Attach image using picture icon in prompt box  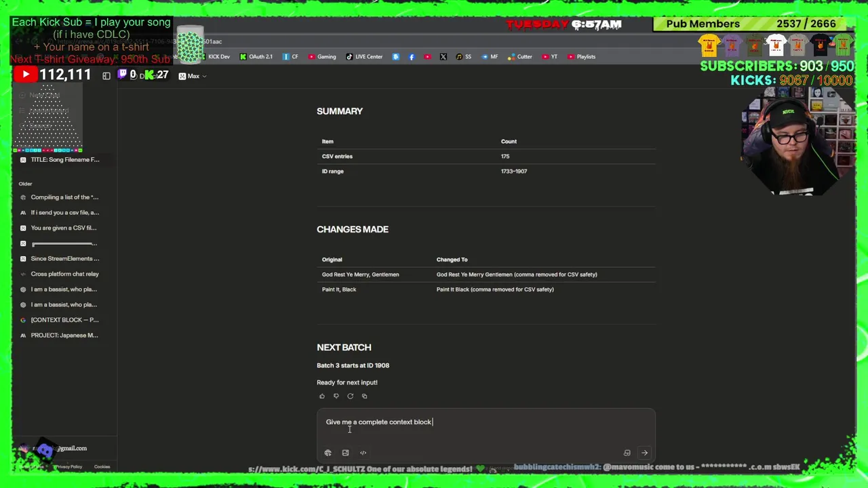[x=345, y=453]
